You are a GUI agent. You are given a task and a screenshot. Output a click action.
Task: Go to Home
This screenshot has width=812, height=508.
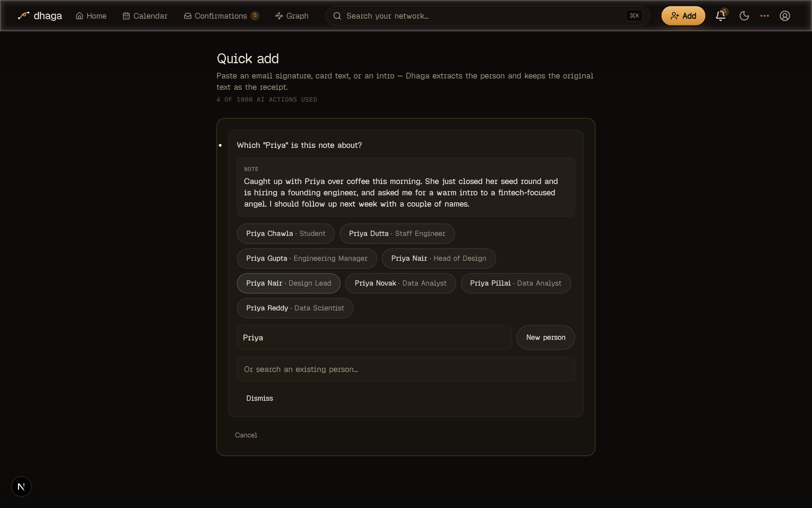point(91,16)
